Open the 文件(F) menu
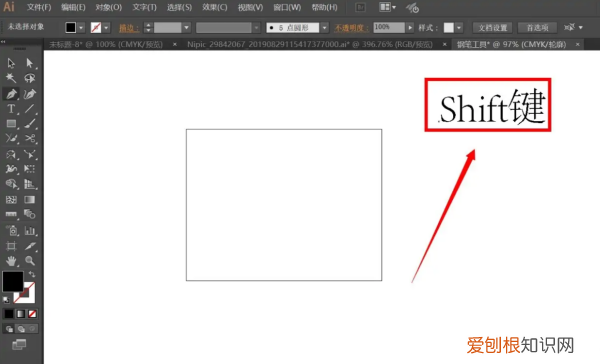Image resolution: width=600 pixels, height=364 pixels. click(x=39, y=7)
